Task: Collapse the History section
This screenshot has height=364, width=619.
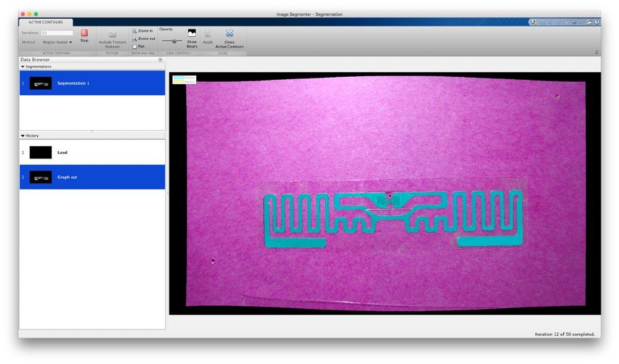Action: [22, 136]
